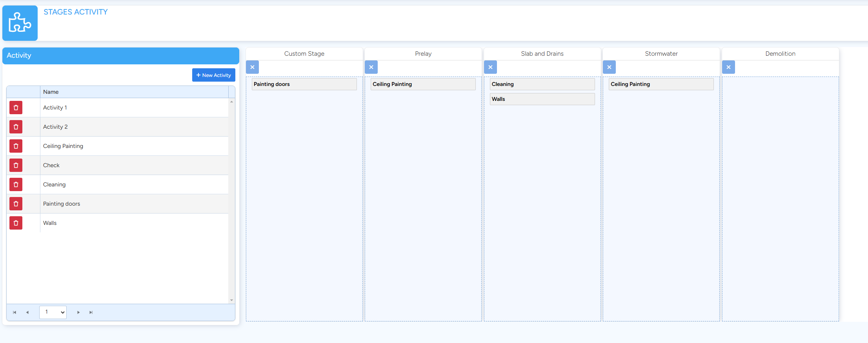Click the puzzle piece Stages Activity icon

coord(20,23)
